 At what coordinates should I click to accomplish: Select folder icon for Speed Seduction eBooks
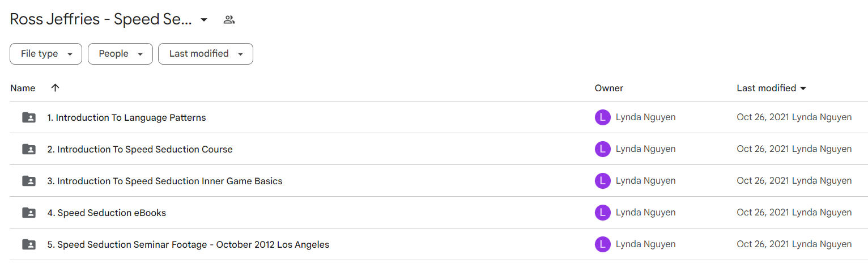pos(28,213)
